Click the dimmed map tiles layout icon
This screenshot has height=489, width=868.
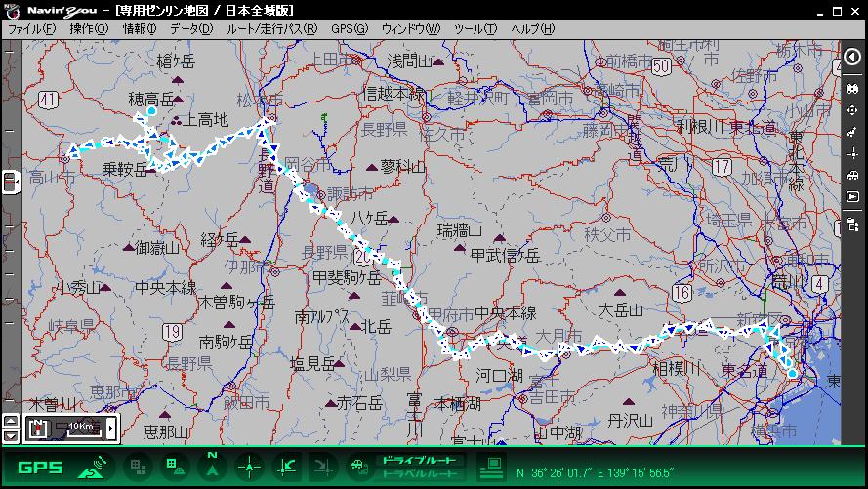click(138, 467)
